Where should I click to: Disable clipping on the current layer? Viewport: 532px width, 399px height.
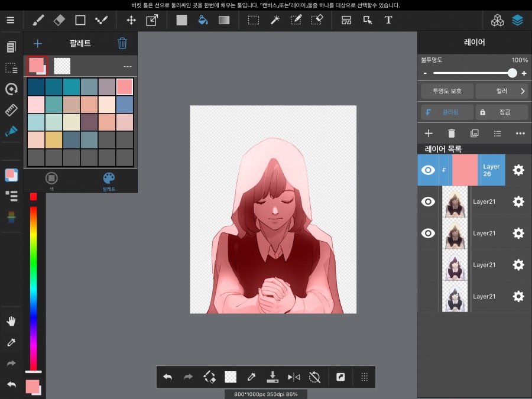446,112
